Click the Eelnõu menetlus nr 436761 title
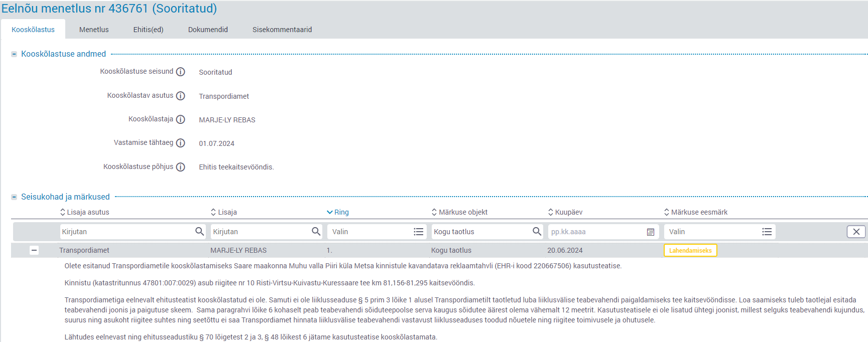 [x=109, y=9]
